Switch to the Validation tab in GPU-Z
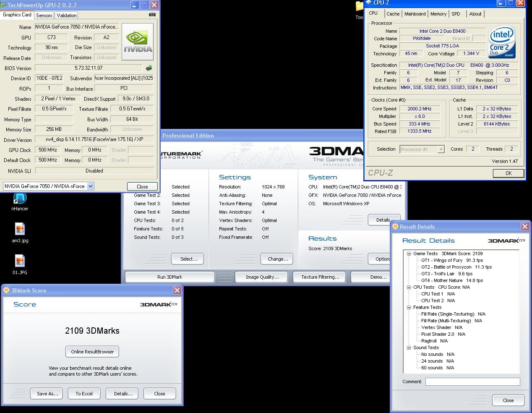The image size is (532, 413). tap(67, 15)
